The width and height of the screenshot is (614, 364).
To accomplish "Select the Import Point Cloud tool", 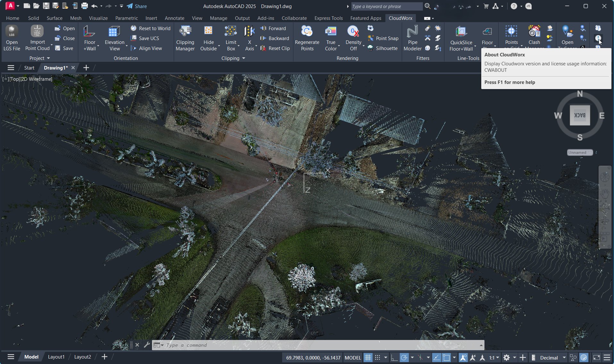I will 37,37.
